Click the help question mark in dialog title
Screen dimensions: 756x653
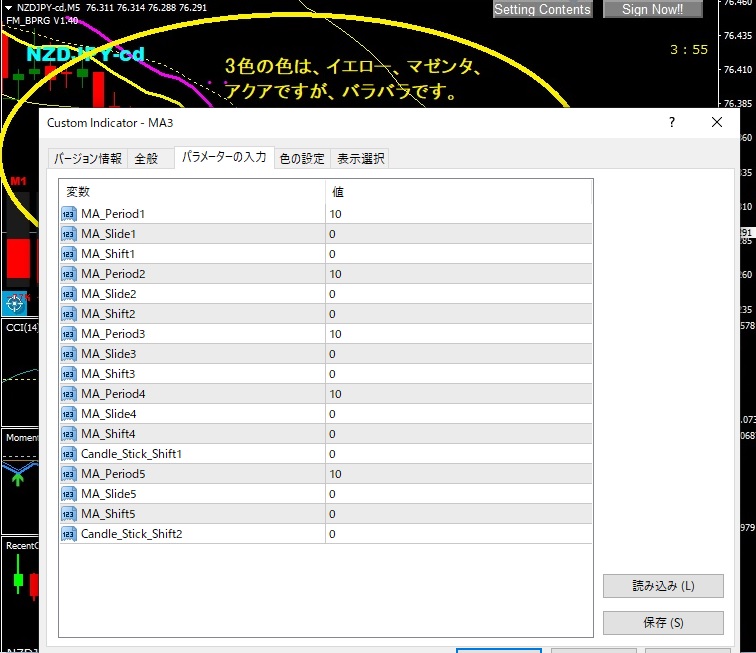tap(671, 122)
